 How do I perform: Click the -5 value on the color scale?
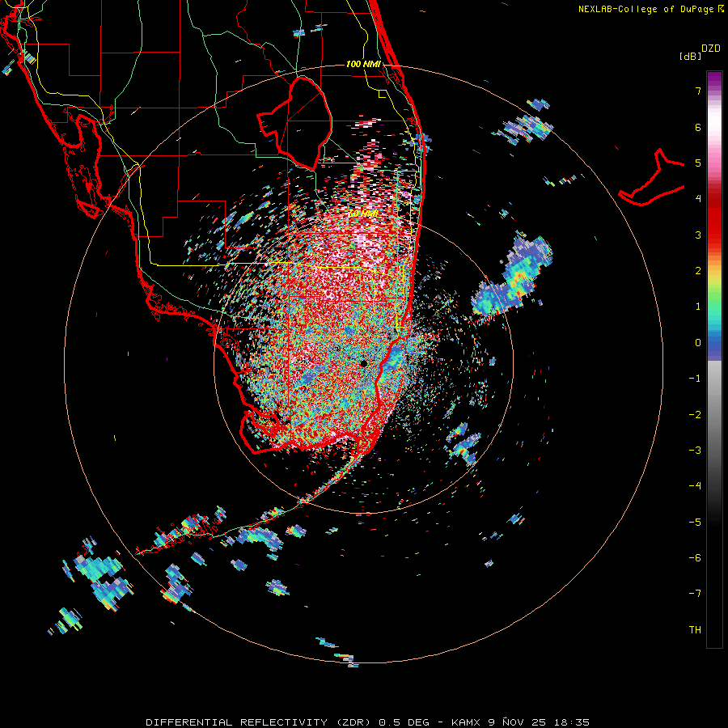695,523
